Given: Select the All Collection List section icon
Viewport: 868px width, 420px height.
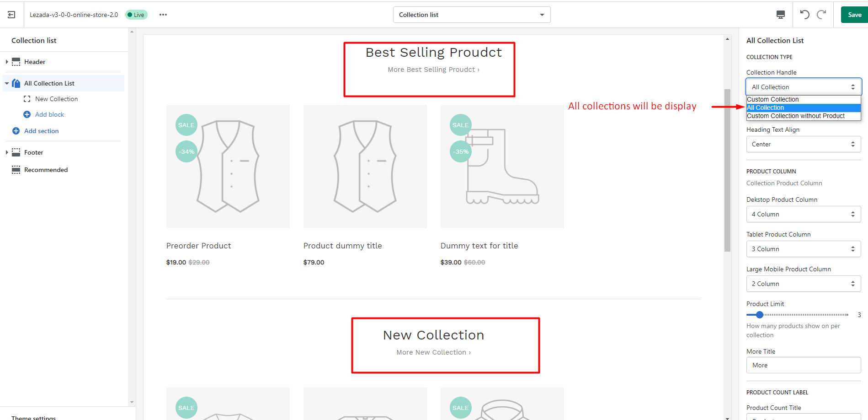Looking at the screenshot, I should click(16, 83).
